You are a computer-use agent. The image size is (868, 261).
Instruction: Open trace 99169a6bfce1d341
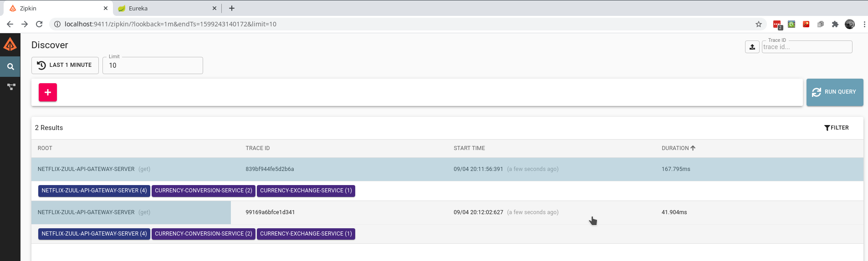270,212
